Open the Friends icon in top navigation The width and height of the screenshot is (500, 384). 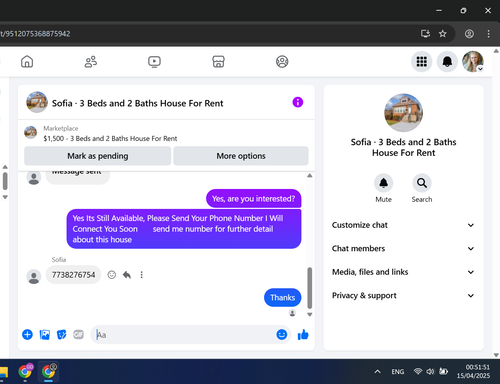click(x=91, y=62)
